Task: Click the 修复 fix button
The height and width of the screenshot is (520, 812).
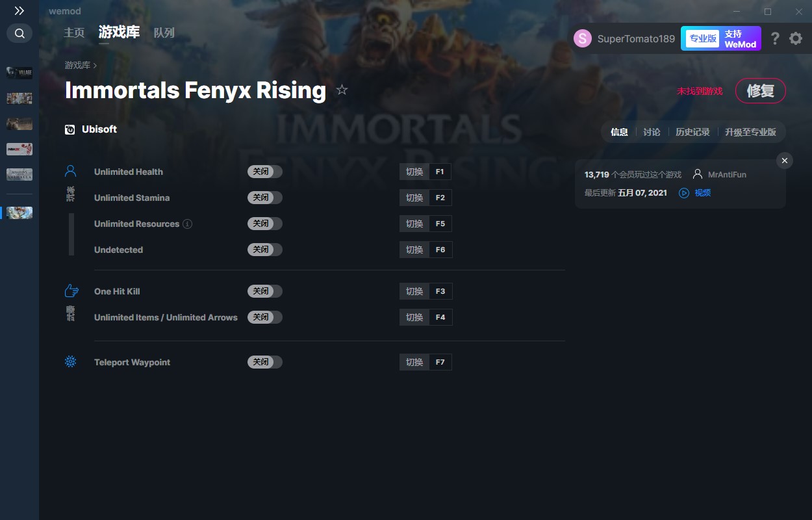Action: [x=760, y=91]
